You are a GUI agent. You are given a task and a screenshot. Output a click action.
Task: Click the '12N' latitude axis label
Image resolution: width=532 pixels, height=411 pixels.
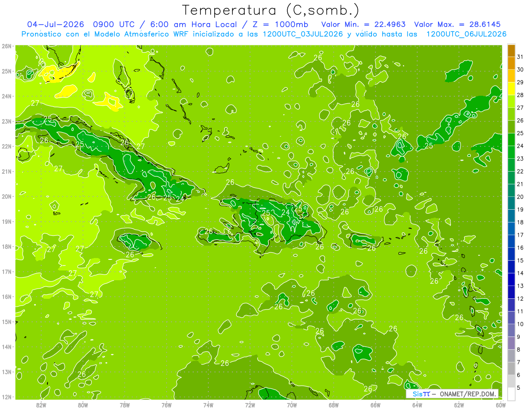pos(6,396)
